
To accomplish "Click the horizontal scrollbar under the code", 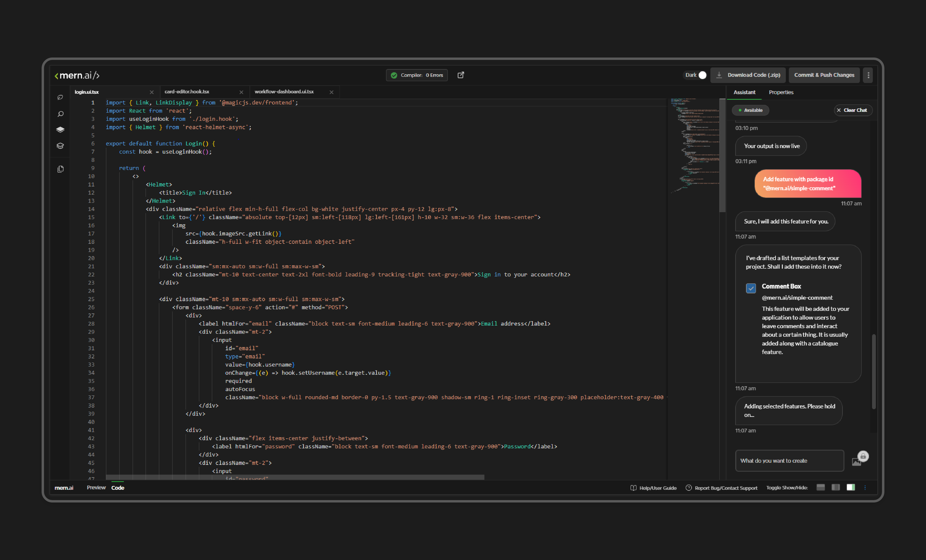I will pos(295,477).
